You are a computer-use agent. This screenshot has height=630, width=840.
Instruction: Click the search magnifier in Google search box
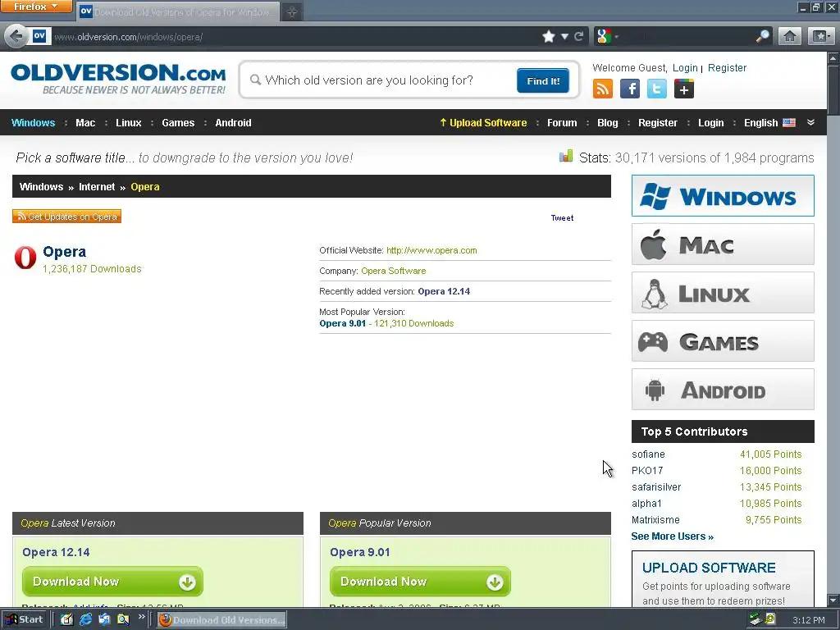coord(762,36)
